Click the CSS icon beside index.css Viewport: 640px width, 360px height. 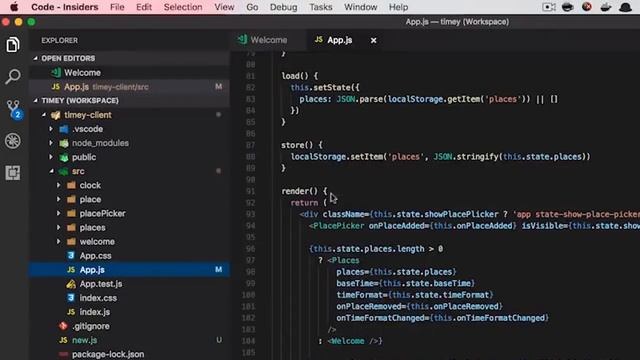(x=71, y=298)
